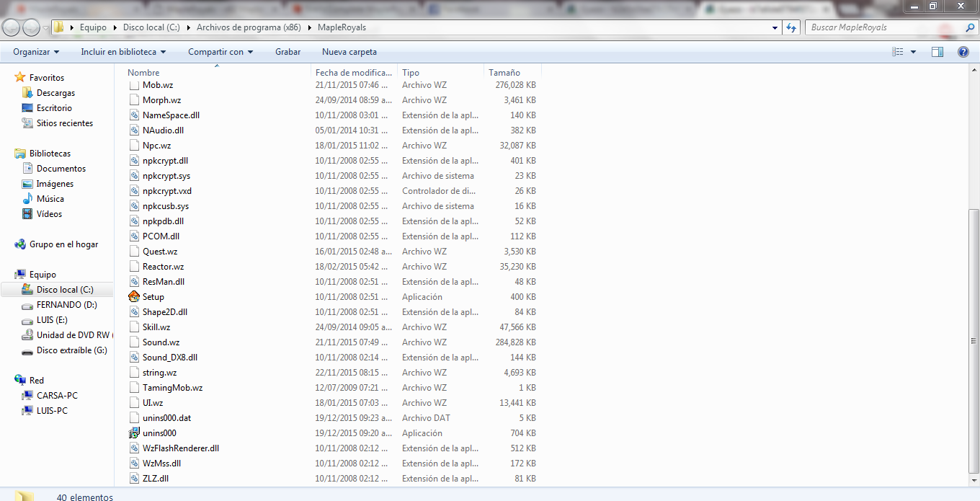Click the Grabar toolbar button
This screenshot has width=980, height=501.
(x=288, y=52)
